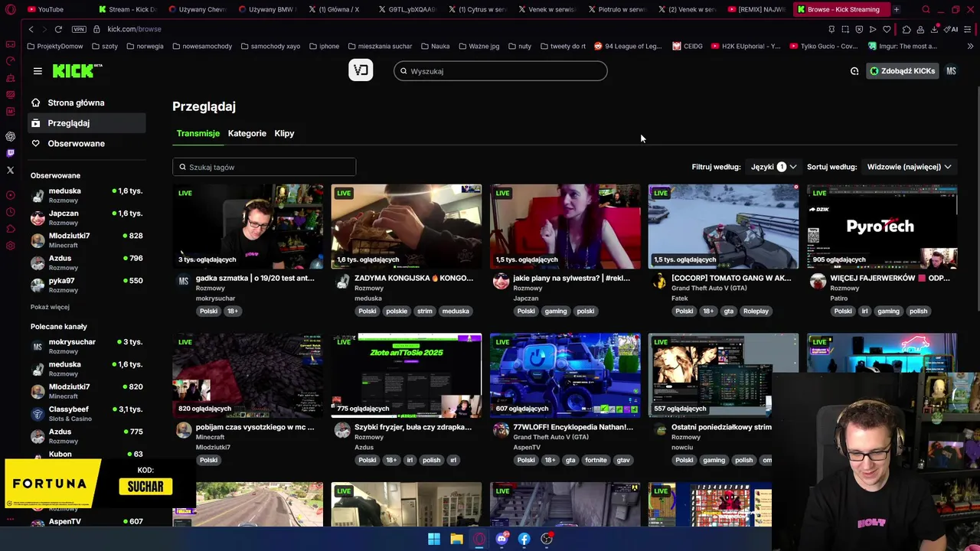
Task: Open the CEIDG bookmark
Action: pyautogui.click(x=688, y=46)
